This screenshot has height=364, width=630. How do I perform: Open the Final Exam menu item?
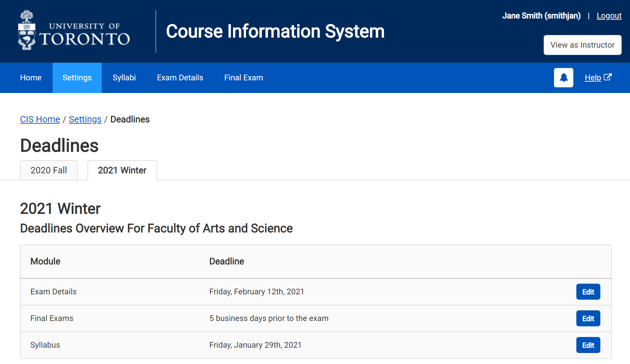[244, 78]
